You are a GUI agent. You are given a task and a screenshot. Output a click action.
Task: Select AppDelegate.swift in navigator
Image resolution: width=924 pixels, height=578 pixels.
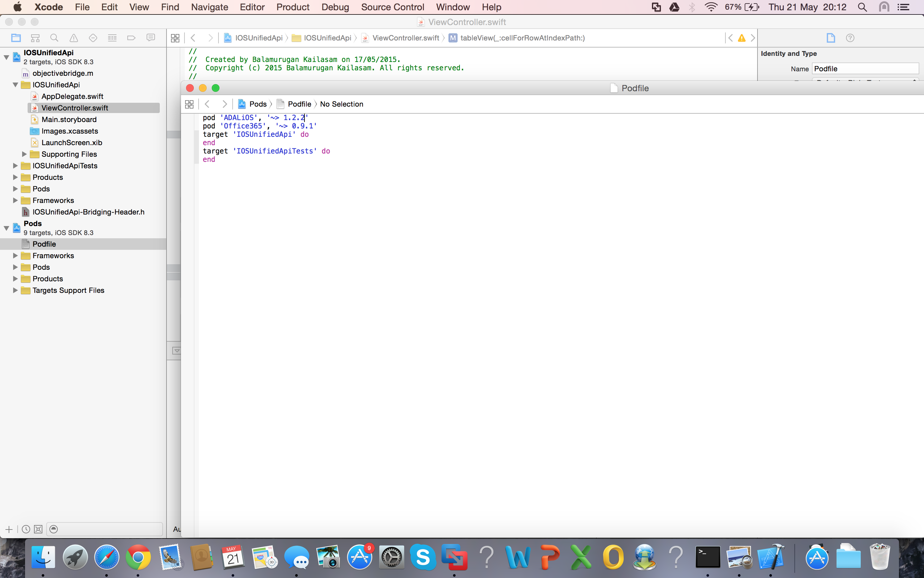[x=73, y=96]
